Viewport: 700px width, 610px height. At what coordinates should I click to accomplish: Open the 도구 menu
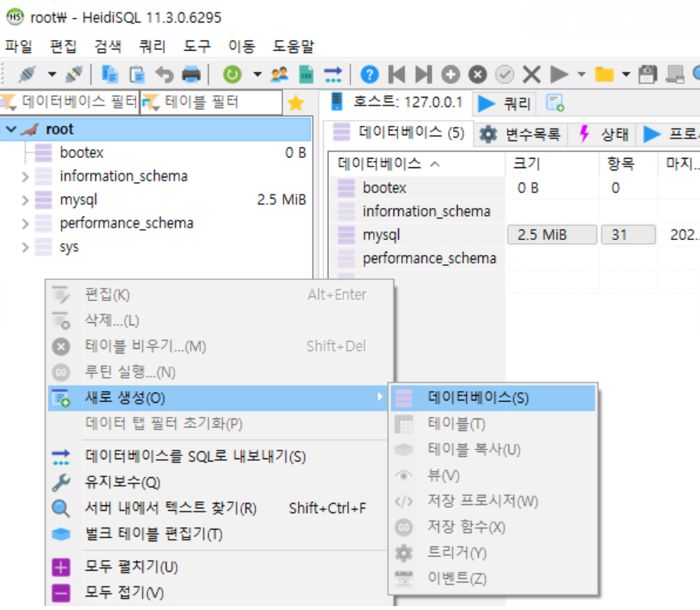pyautogui.click(x=196, y=45)
